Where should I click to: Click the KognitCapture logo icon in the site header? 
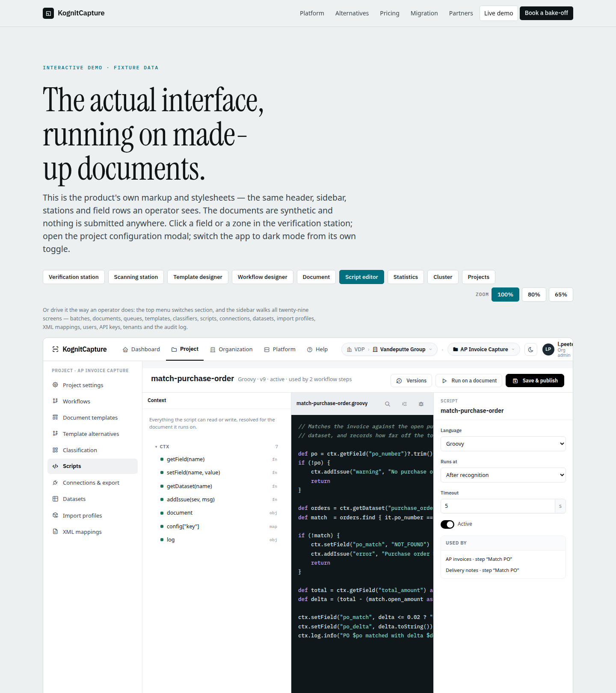(x=48, y=13)
